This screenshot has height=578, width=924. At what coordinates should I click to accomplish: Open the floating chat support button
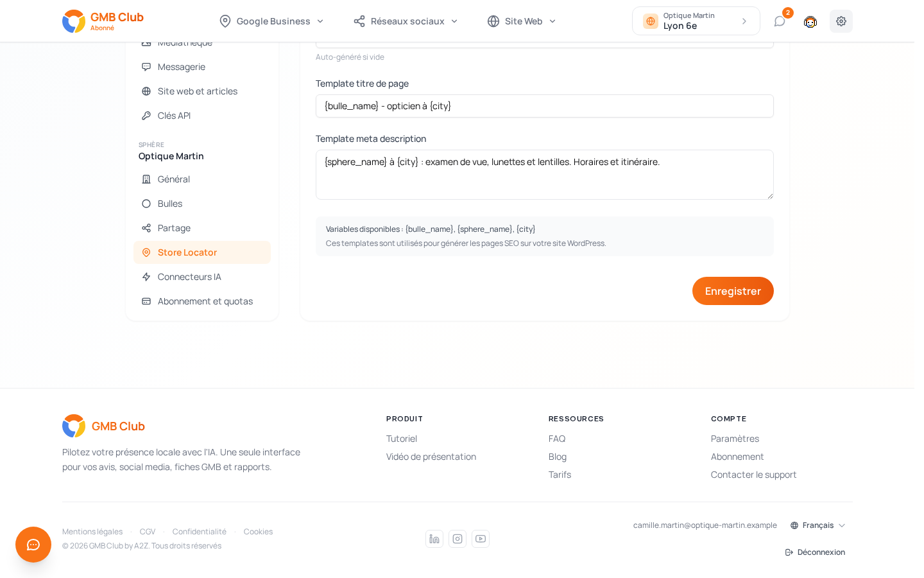[x=33, y=545]
